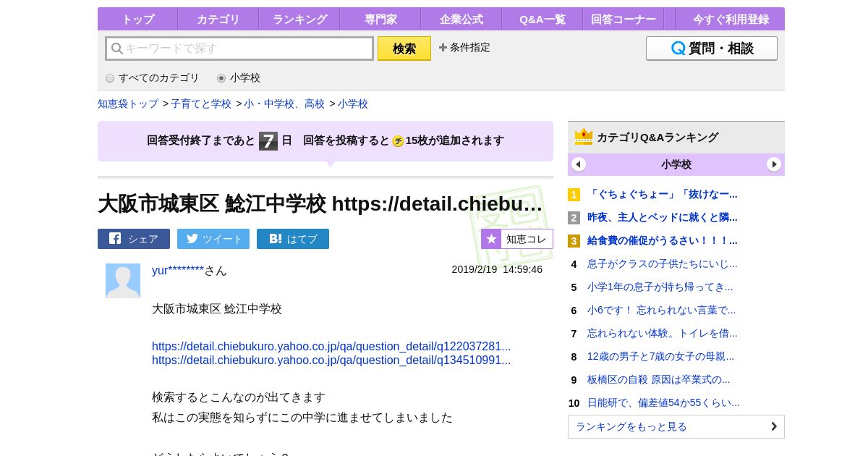Open the ランキング tab
868x456 pixels.
coord(299,20)
